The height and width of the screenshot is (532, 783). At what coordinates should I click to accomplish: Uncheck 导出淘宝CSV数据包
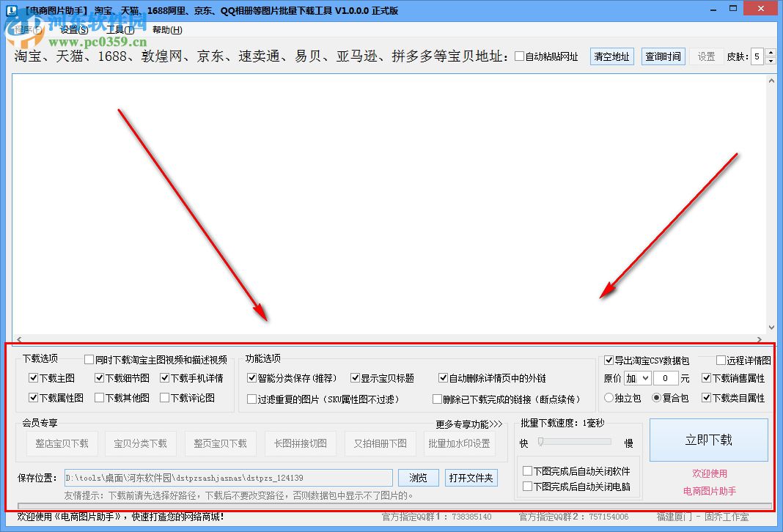pyautogui.click(x=609, y=360)
